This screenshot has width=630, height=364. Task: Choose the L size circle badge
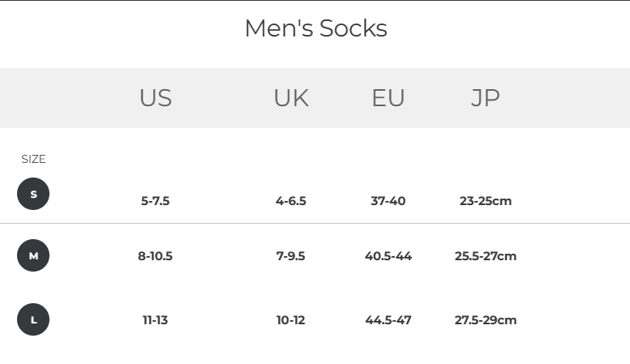[x=33, y=319]
